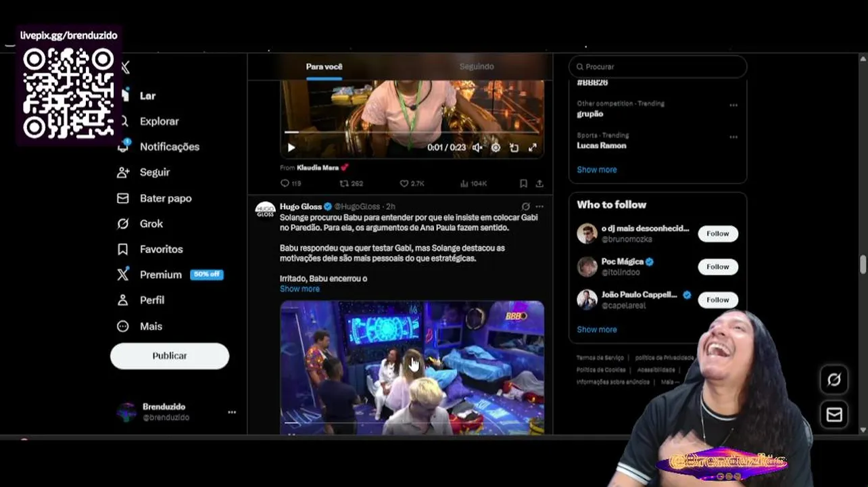The width and height of the screenshot is (868, 487).
Task: Click the top video progress bar
Action: [x=412, y=133]
